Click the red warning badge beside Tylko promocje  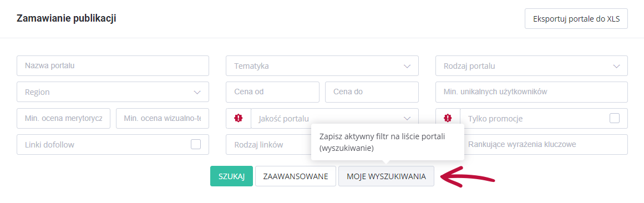click(448, 118)
